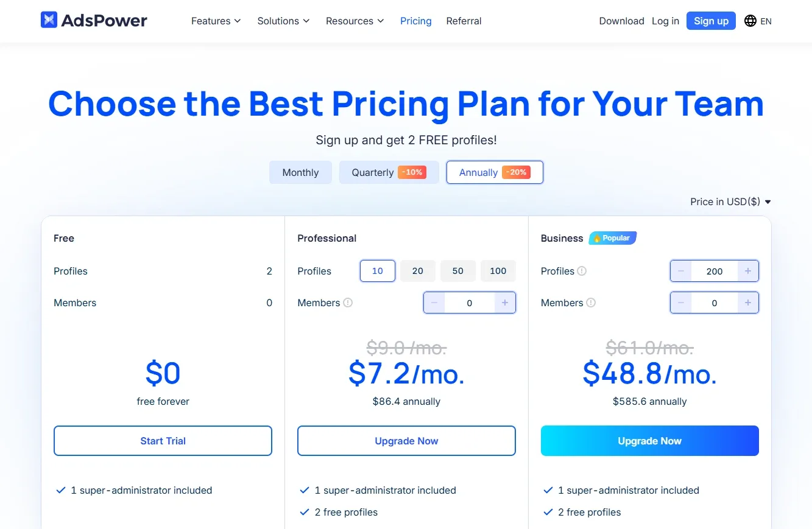The height and width of the screenshot is (529, 812).
Task: Increase Business members with plus icon
Action: (x=748, y=303)
